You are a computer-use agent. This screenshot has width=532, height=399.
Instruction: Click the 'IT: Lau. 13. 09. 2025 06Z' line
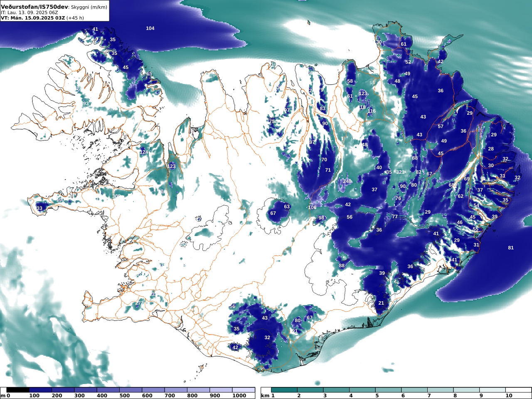click(x=29, y=12)
